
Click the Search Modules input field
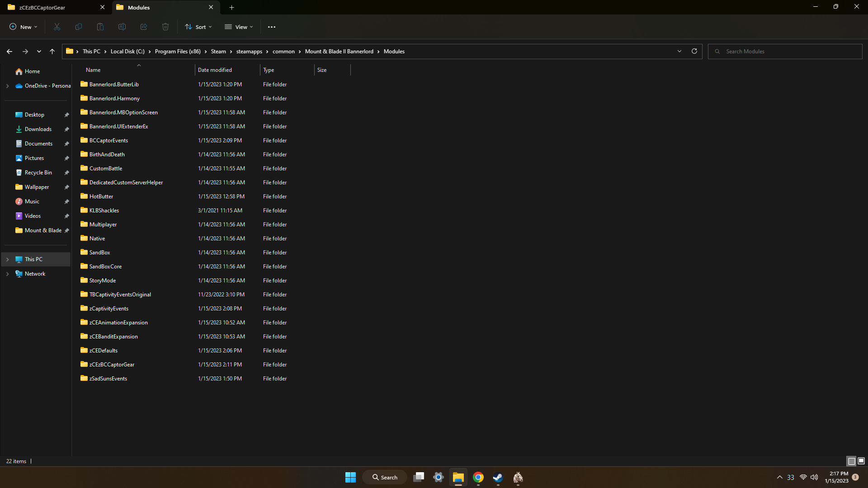pyautogui.click(x=785, y=52)
